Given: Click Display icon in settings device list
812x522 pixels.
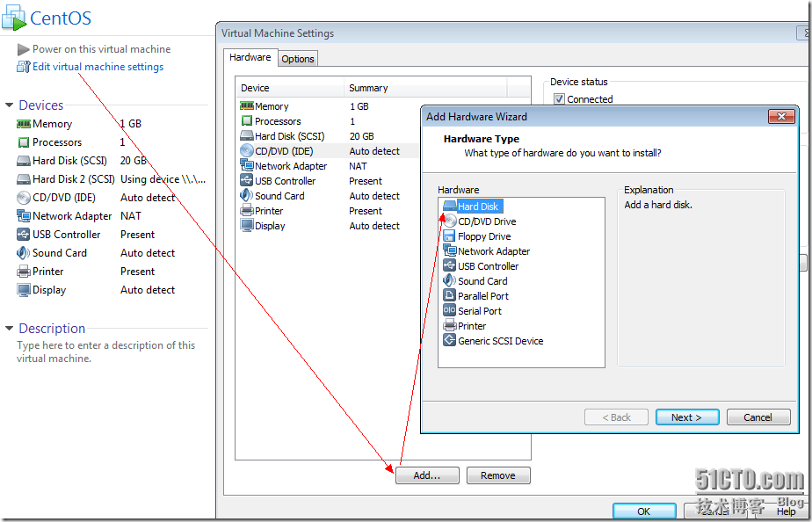Looking at the screenshot, I should [x=246, y=226].
